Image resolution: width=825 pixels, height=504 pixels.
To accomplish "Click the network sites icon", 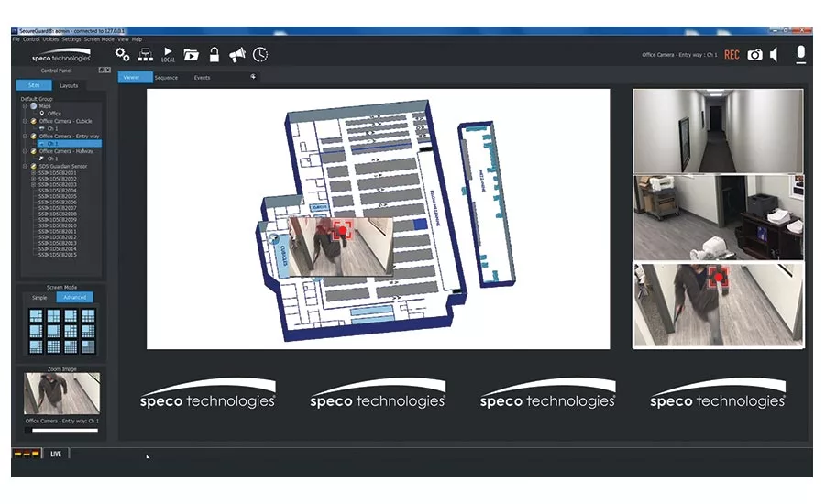I will pos(145,55).
